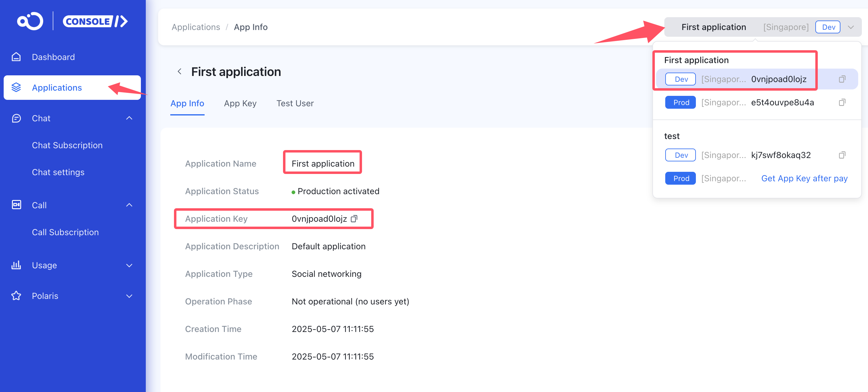Image resolution: width=868 pixels, height=392 pixels.
Task: Collapse the Call sidebar section
Action: click(x=129, y=205)
